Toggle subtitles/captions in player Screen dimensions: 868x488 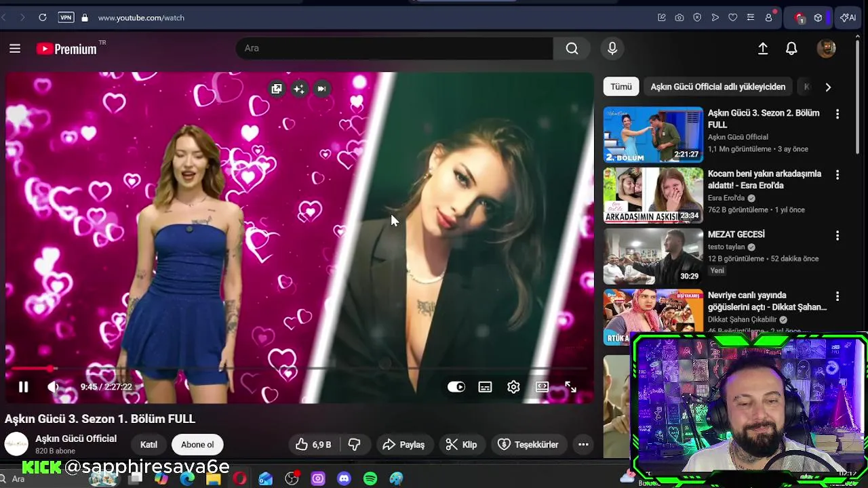tap(485, 387)
